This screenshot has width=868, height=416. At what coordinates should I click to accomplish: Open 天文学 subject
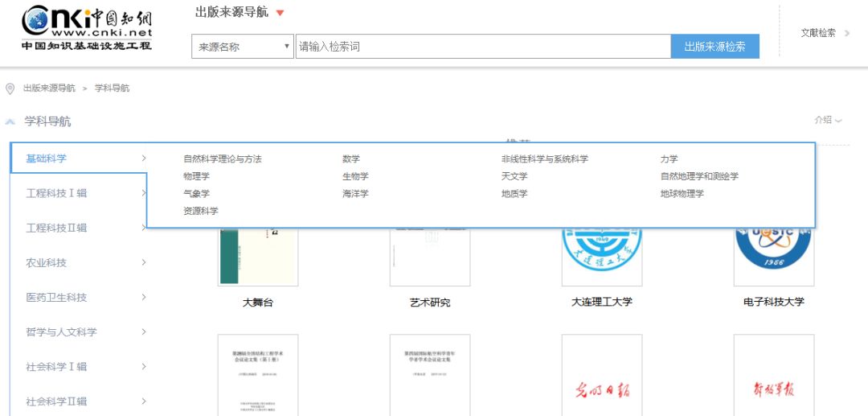click(514, 177)
